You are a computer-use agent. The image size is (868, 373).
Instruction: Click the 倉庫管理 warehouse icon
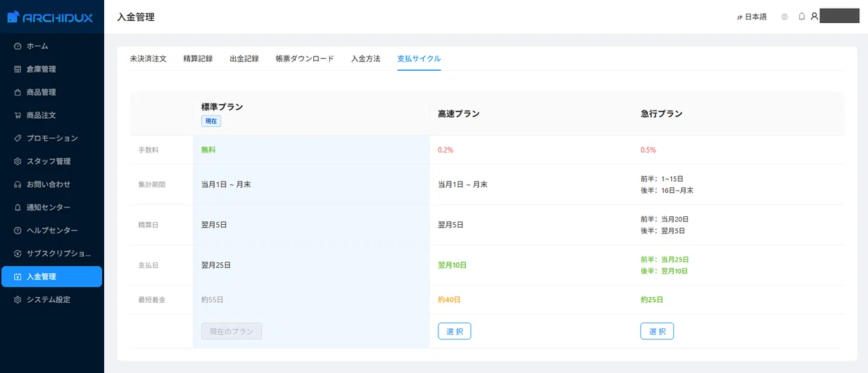[17, 69]
